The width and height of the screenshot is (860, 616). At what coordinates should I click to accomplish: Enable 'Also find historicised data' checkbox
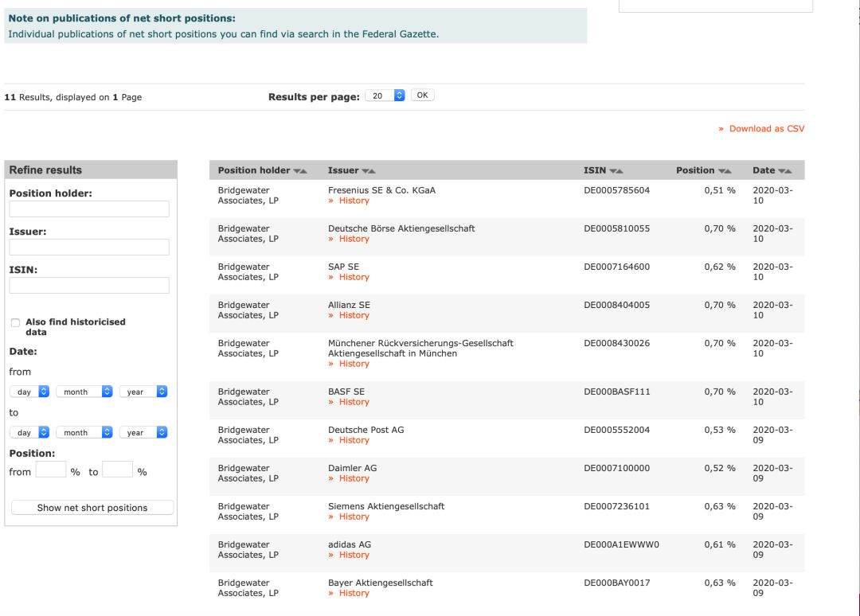[16, 322]
